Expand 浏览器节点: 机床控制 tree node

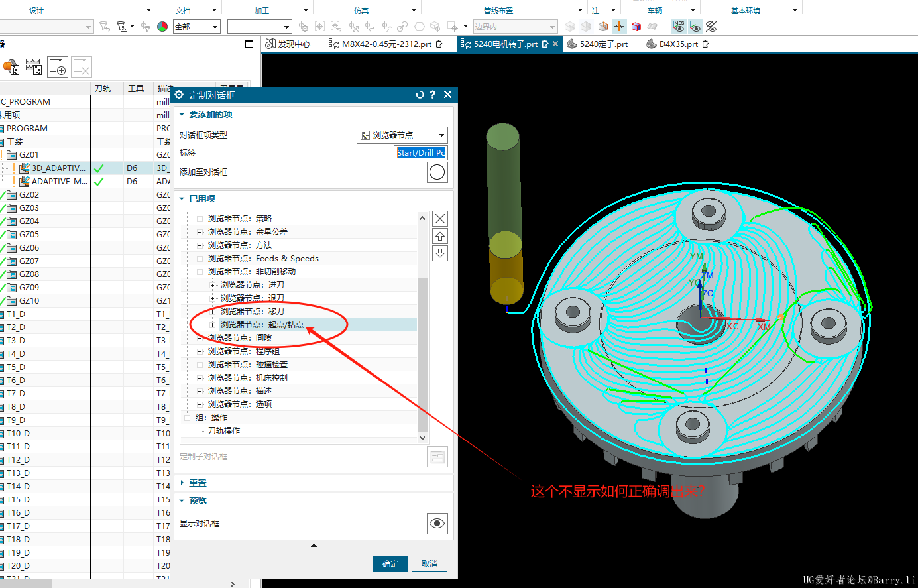(x=200, y=378)
